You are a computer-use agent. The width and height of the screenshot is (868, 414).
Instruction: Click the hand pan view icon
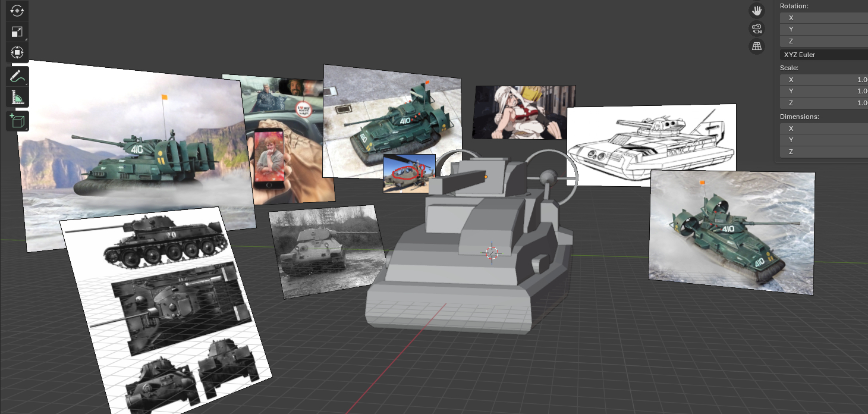[757, 10]
